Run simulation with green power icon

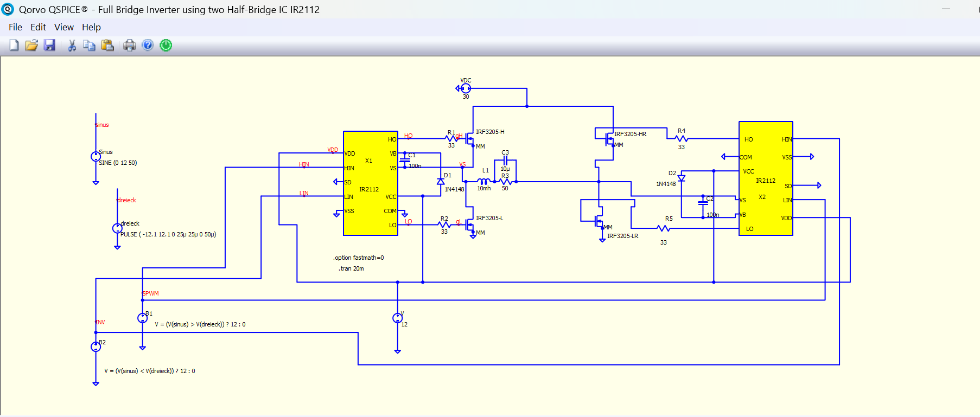[166, 45]
